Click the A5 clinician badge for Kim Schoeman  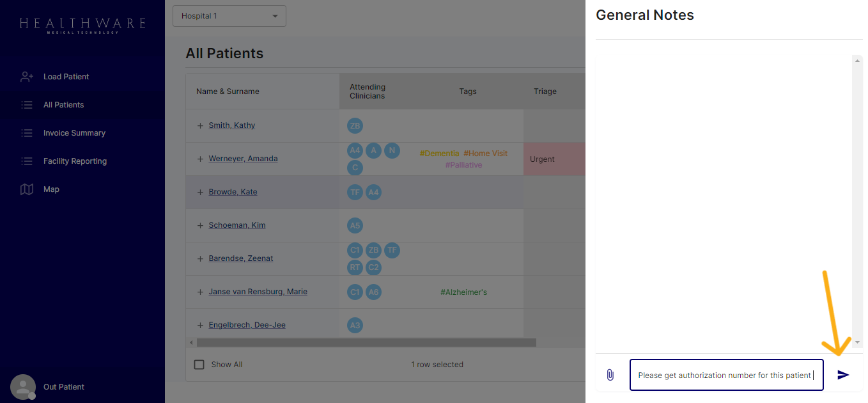pyautogui.click(x=355, y=225)
